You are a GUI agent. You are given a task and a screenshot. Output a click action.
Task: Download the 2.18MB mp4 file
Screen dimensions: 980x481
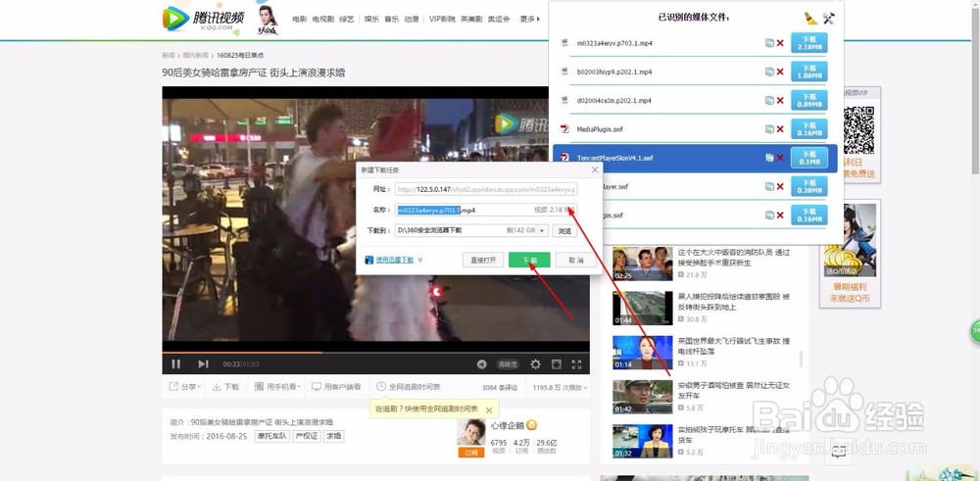click(809, 43)
